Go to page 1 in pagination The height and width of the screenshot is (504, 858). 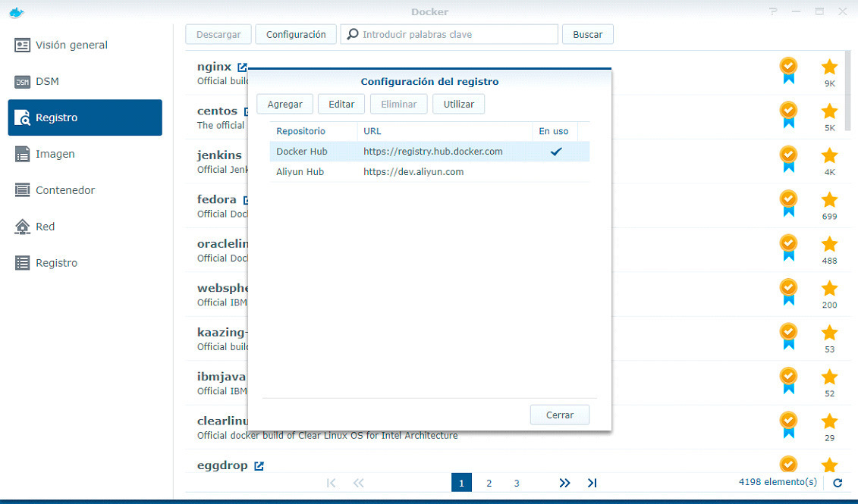[461, 483]
